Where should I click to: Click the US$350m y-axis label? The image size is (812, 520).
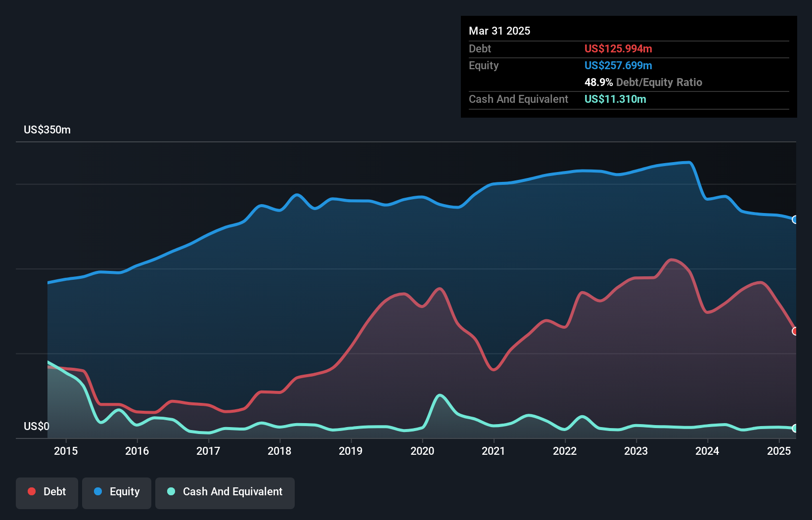(x=47, y=130)
